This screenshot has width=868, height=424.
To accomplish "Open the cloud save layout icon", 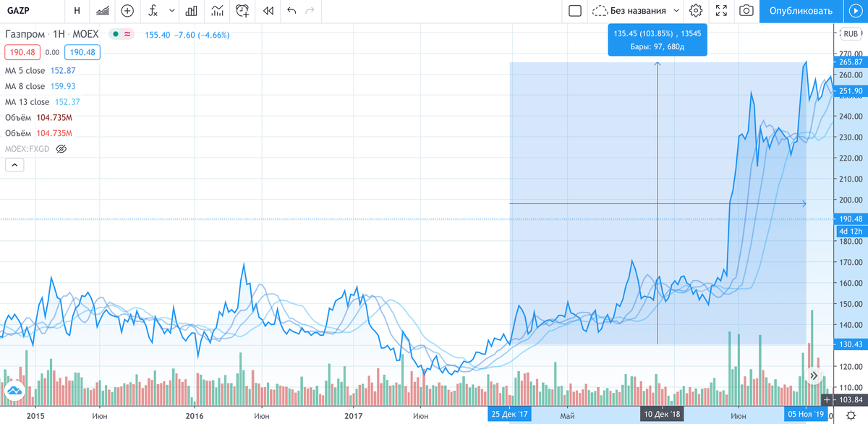I will pyautogui.click(x=600, y=11).
